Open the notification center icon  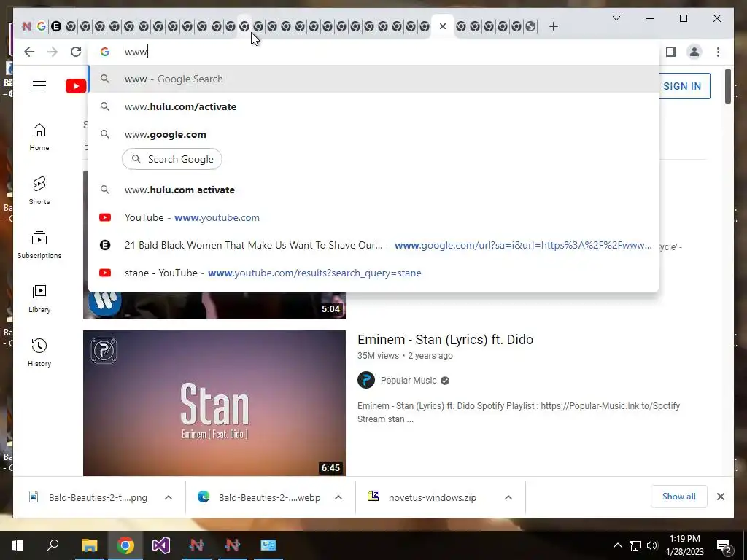click(724, 545)
